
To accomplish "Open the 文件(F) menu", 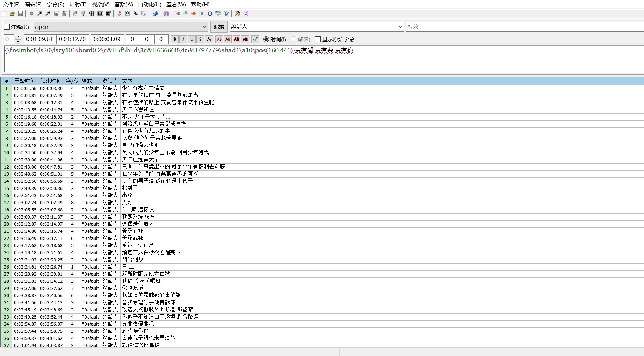I will (x=11, y=5).
